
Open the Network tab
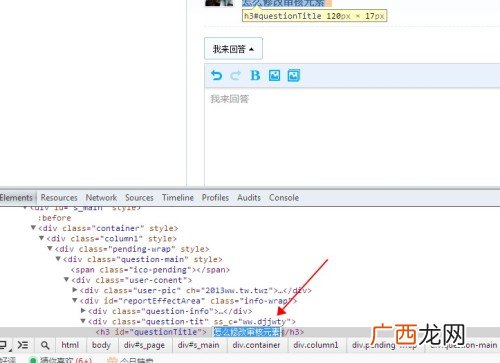101,198
